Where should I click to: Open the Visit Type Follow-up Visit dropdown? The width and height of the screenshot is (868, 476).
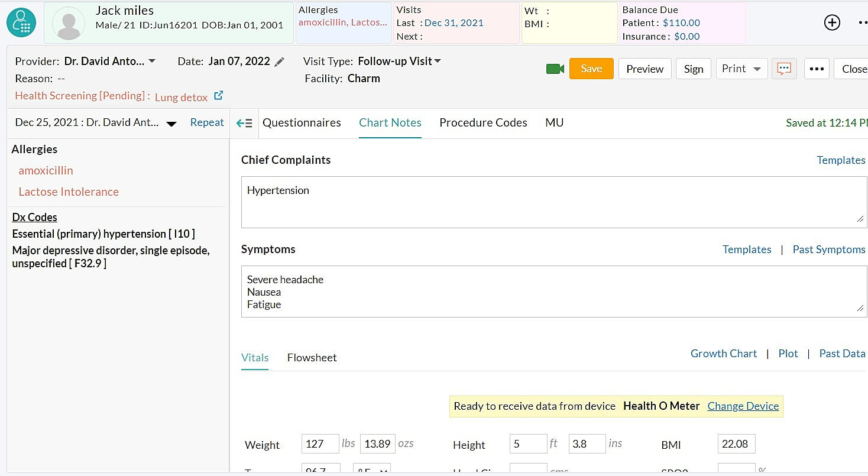click(438, 61)
